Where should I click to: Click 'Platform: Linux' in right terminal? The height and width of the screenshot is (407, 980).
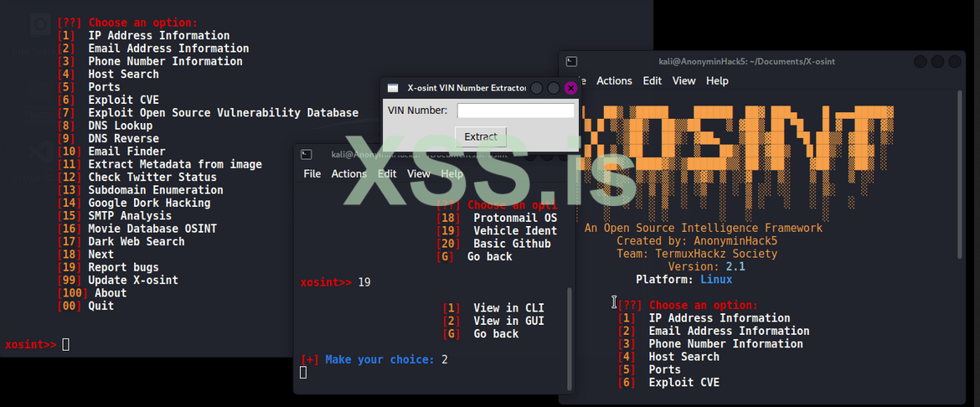pyautogui.click(x=683, y=280)
